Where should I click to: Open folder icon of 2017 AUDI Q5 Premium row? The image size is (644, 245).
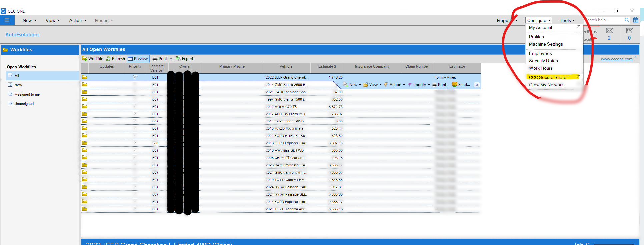click(x=85, y=114)
